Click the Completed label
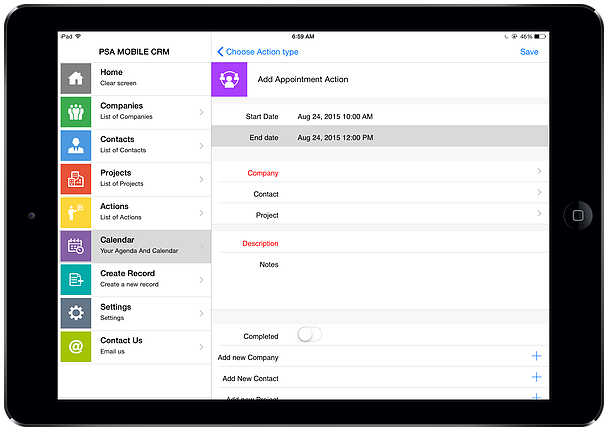This screenshot has height=429, width=608. (x=261, y=336)
